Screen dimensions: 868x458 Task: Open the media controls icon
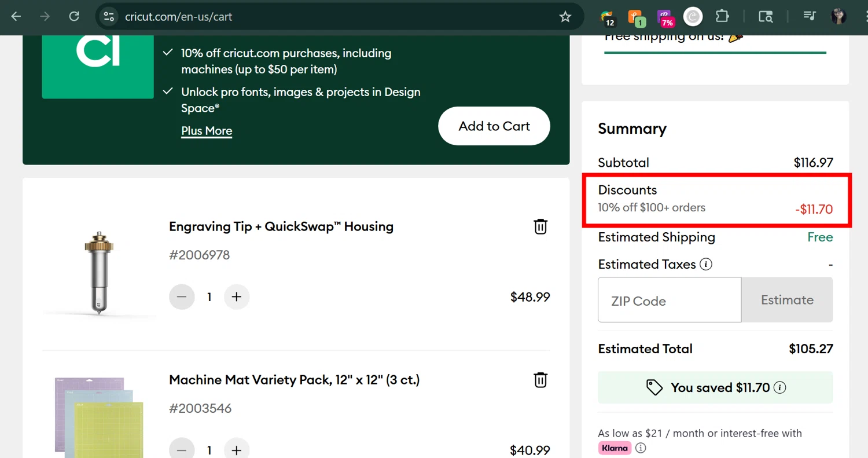click(810, 16)
